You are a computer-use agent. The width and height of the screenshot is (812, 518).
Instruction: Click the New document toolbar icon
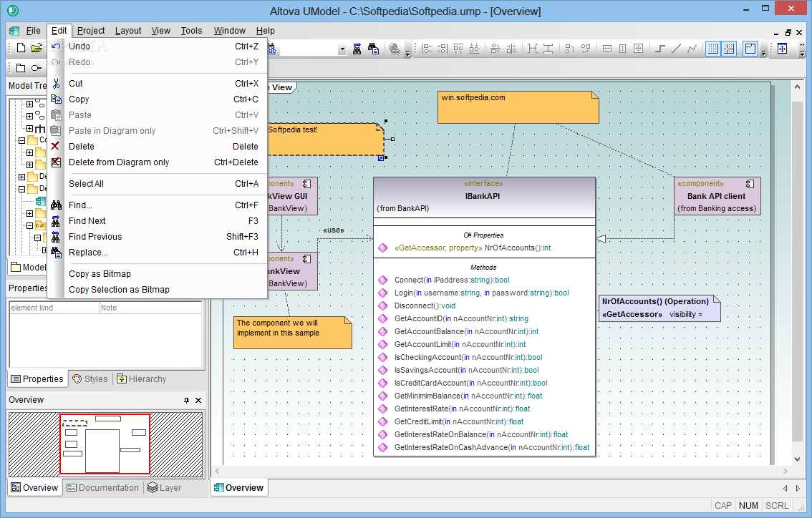[21, 48]
